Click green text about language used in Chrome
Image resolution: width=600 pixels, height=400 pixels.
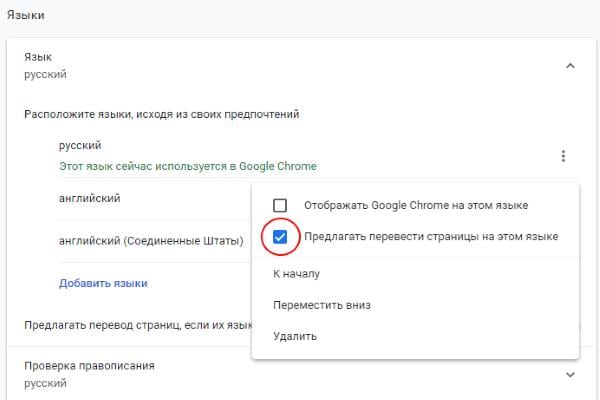(x=194, y=165)
